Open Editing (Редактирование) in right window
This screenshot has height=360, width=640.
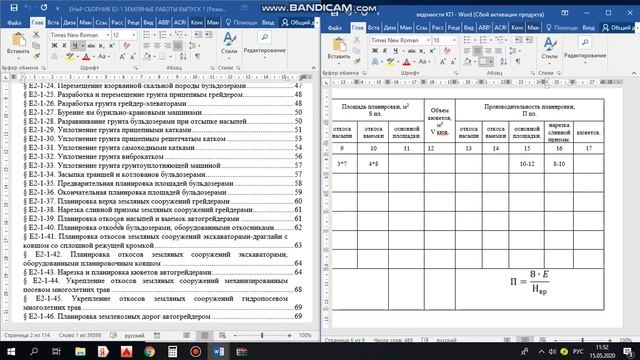[584, 49]
